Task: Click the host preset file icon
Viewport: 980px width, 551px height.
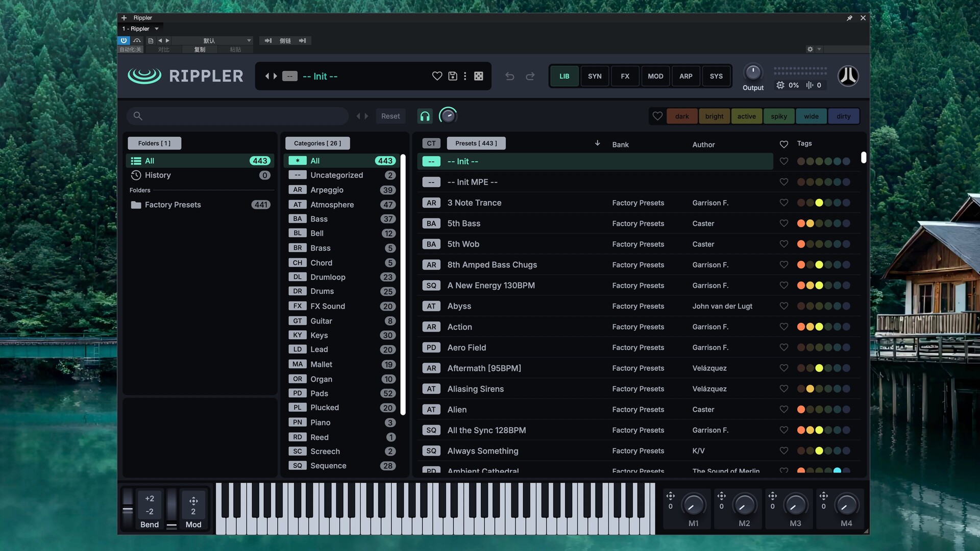Action: (151, 40)
